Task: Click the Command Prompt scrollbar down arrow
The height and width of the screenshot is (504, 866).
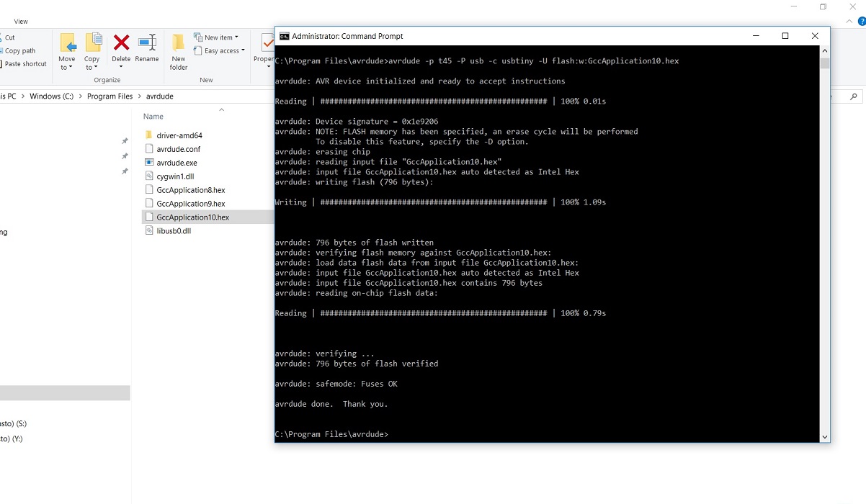Action: point(825,436)
